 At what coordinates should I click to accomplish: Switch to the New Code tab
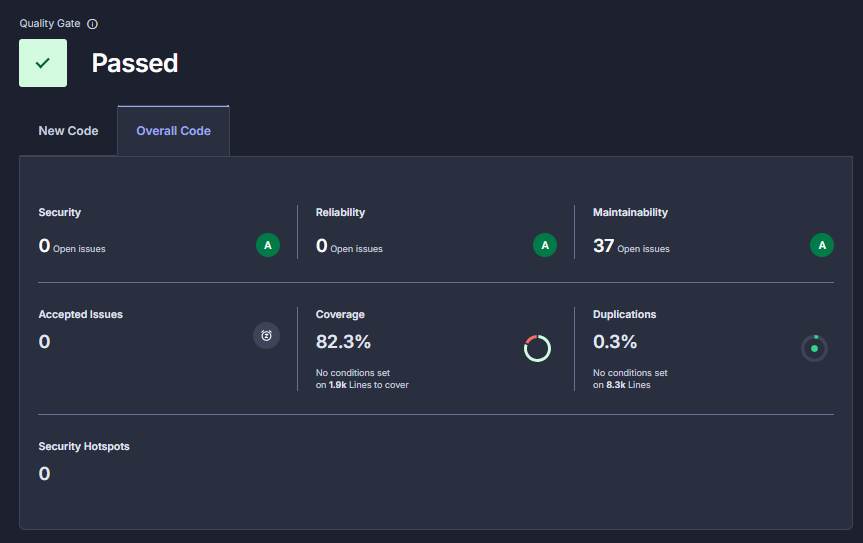click(x=68, y=131)
